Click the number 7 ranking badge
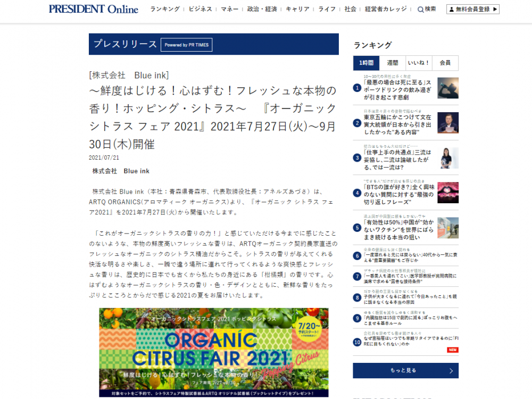 357,277
